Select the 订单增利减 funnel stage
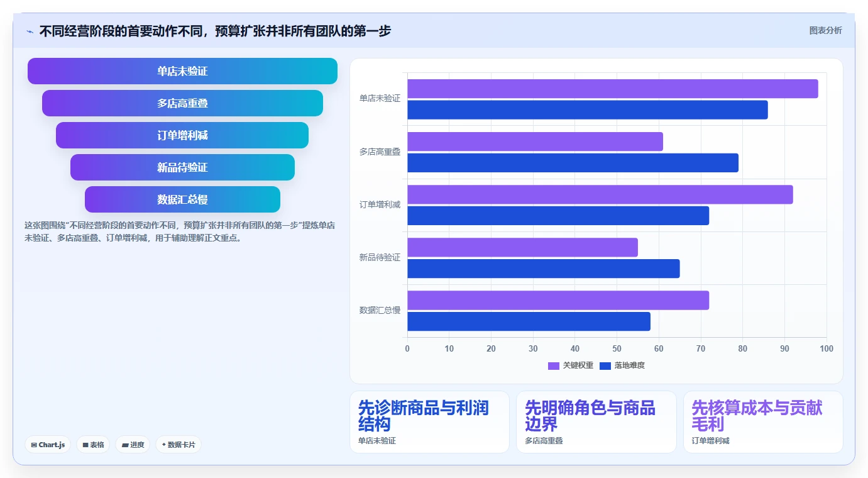The width and height of the screenshot is (868, 478). 182,135
